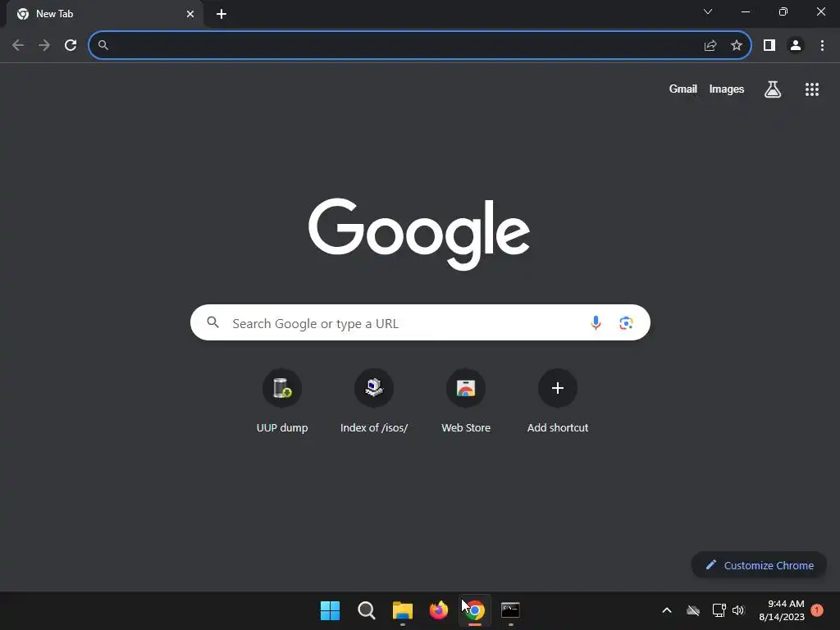Open a new tab with plus button
Image resolution: width=840 pixels, height=630 pixels.
click(221, 14)
